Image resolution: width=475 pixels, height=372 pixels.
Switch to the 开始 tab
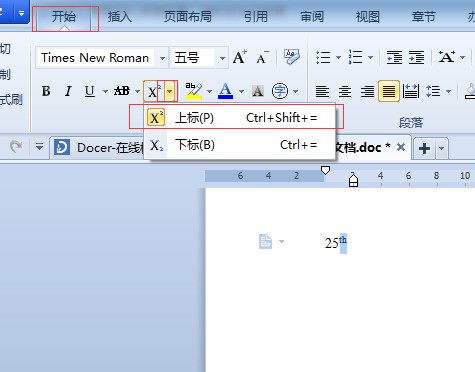click(64, 16)
